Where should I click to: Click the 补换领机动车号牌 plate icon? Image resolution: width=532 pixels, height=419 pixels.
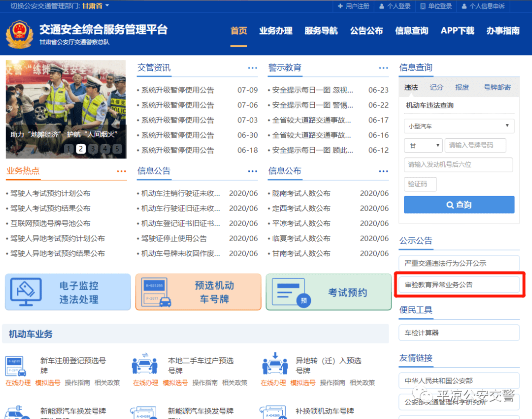[x=273, y=412]
